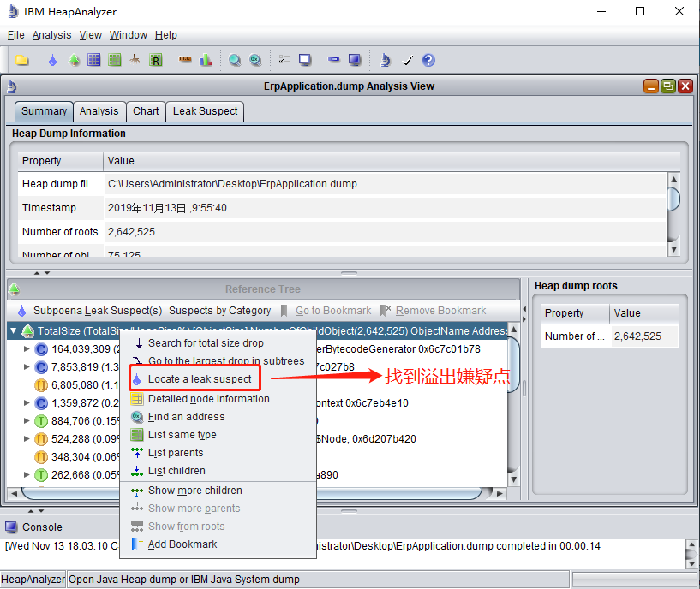
Task: Click Subpoena Leak Suspect(s) button
Action: tap(90, 311)
